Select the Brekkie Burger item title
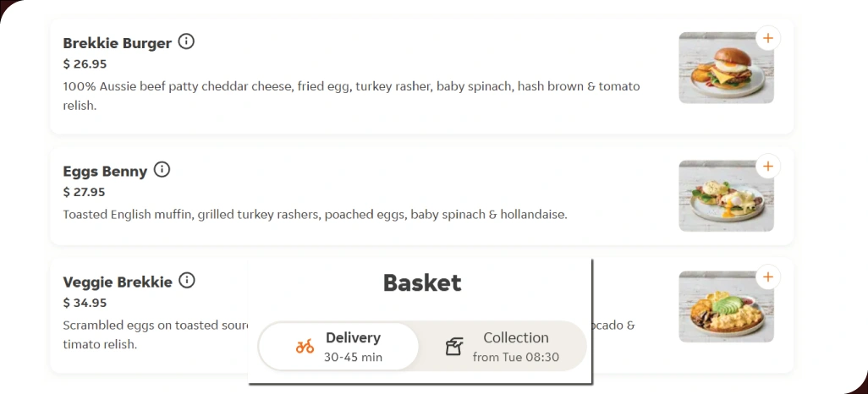The width and height of the screenshot is (868, 394). [118, 43]
